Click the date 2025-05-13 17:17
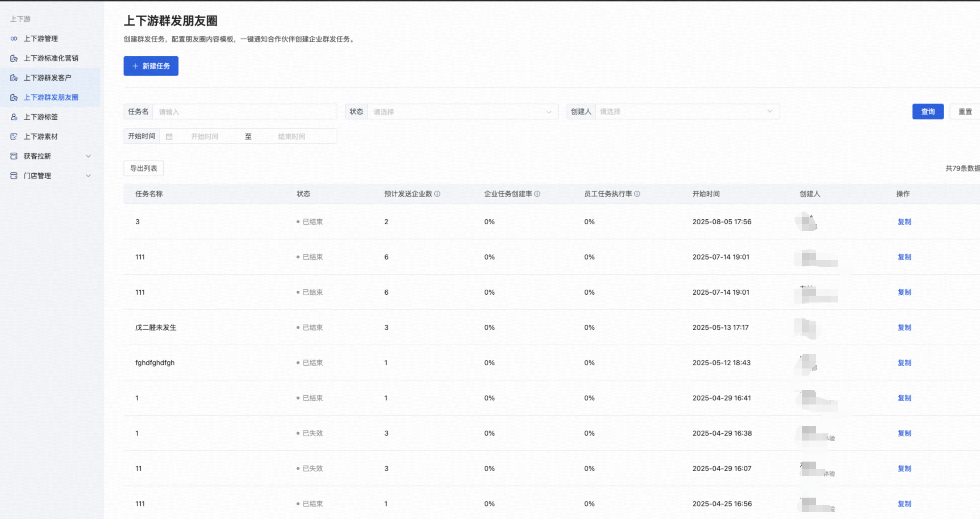This screenshot has height=519, width=980. [720, 327]
